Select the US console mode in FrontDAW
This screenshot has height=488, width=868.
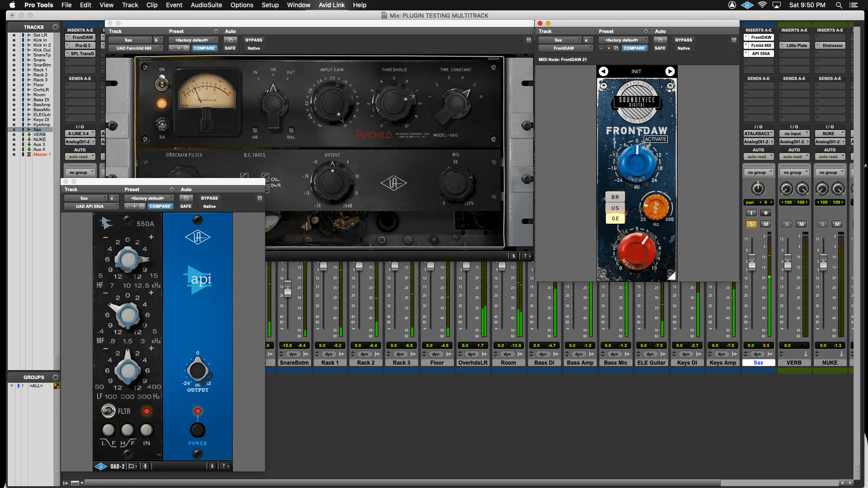[x=615, y=208]
